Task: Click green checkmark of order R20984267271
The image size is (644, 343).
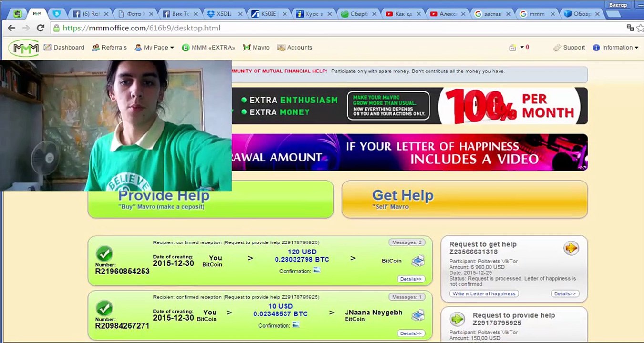Action: coord(104,308)
